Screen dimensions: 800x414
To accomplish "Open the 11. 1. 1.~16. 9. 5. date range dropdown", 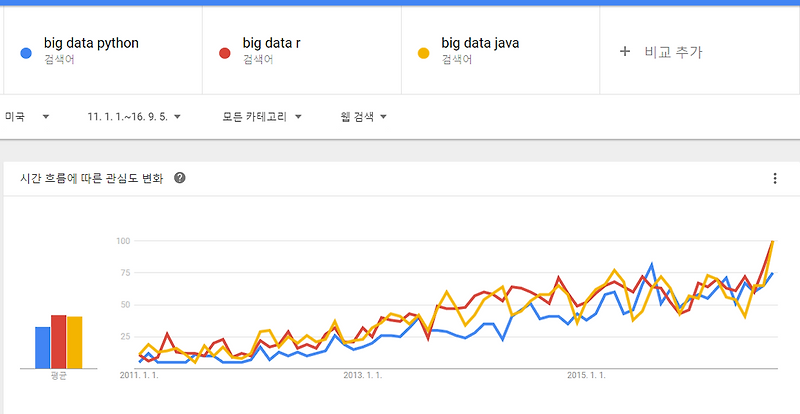I will coord(134,117).
